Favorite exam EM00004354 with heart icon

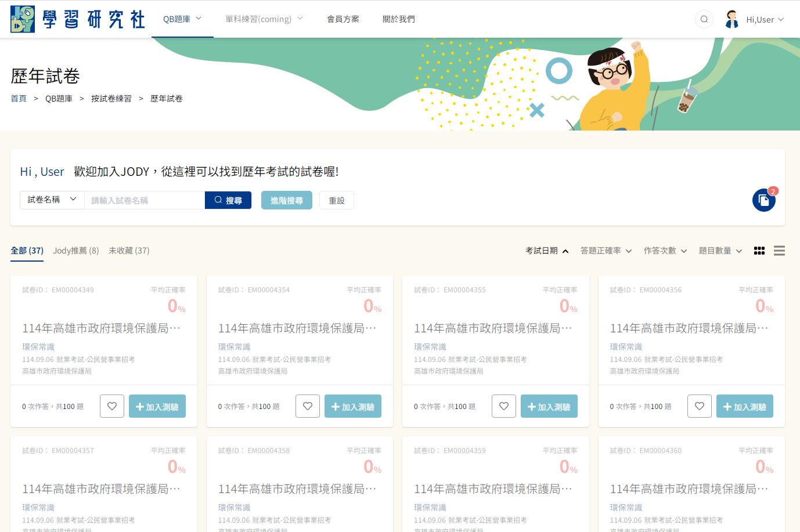(x=308, y=406)
